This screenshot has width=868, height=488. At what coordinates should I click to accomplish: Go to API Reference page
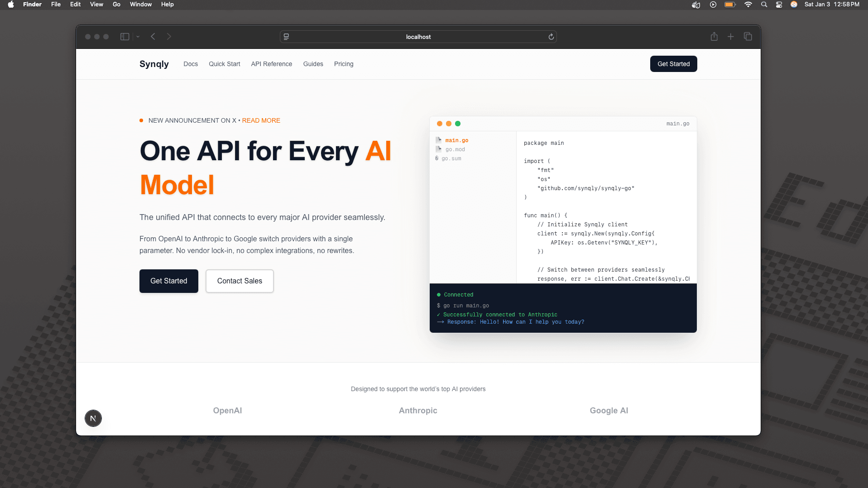click(x=272, y=64)
